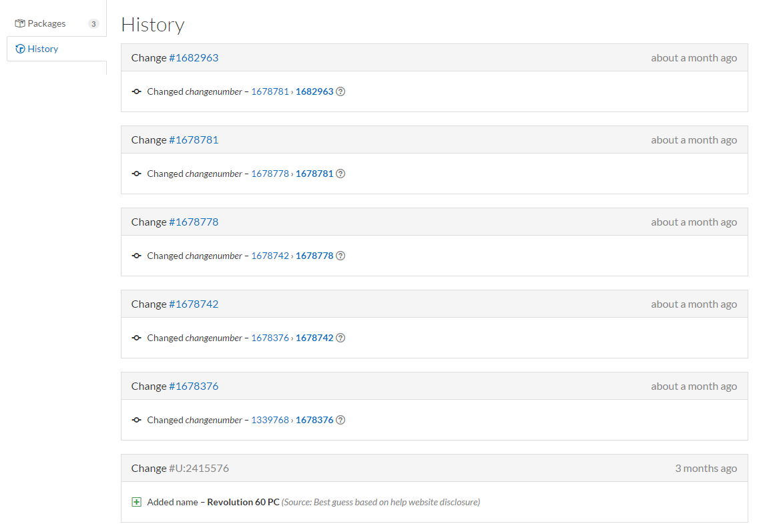This screenshot has height=532, width=769.
Task: Click the source note about help website disclosure
Action: [380, 502]
